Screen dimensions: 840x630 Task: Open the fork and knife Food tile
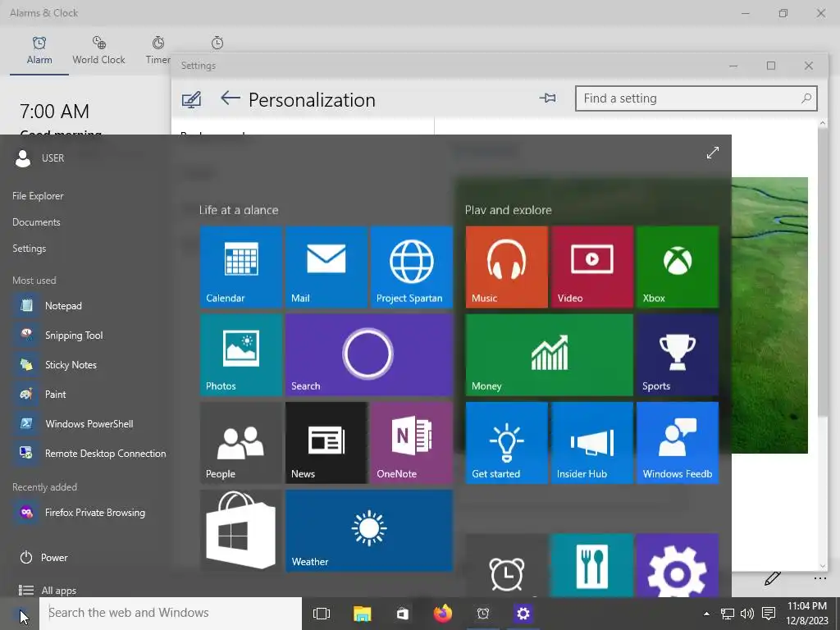(592, 565)
